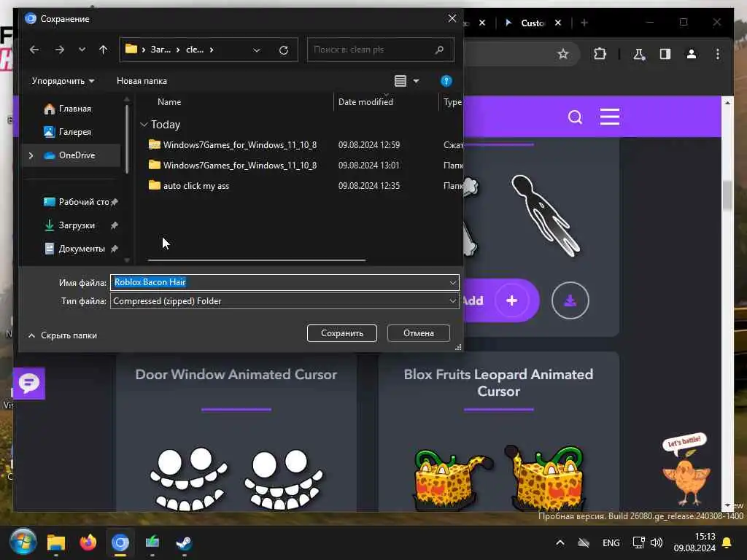The width and height of the screenshot is (747, 560).
Task: Click the Add button on the cursor card
Action: [500, 300]
